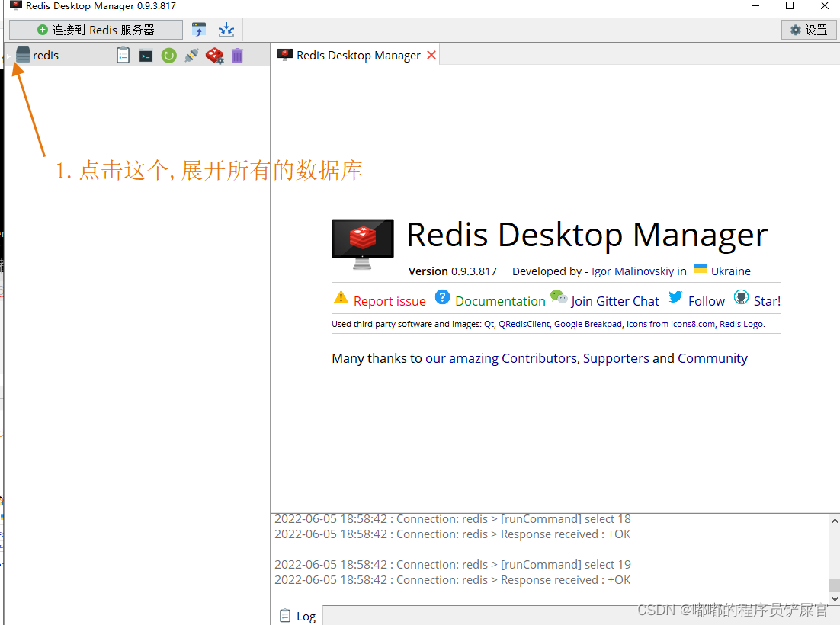This screenshot has height=625, width=840.
Task: Open the Documentation link
Action: [x=500, y=301]
